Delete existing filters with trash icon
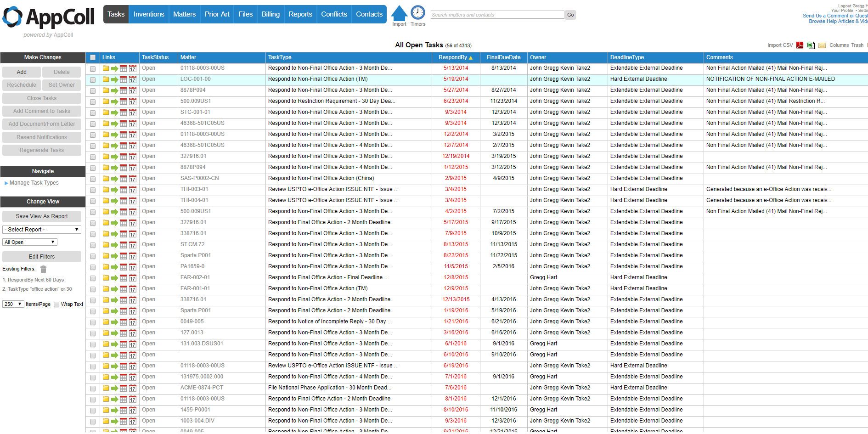Screen dimensions: 868x434 [44, 269]
